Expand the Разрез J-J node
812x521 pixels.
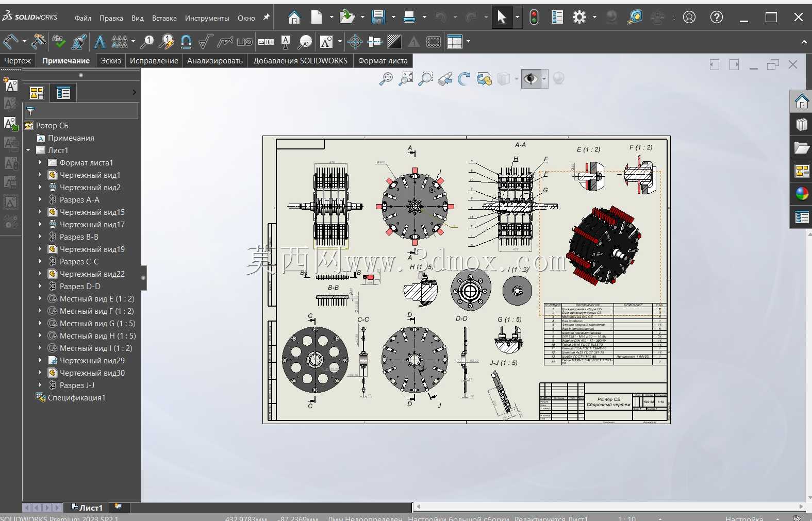(40, 385)
